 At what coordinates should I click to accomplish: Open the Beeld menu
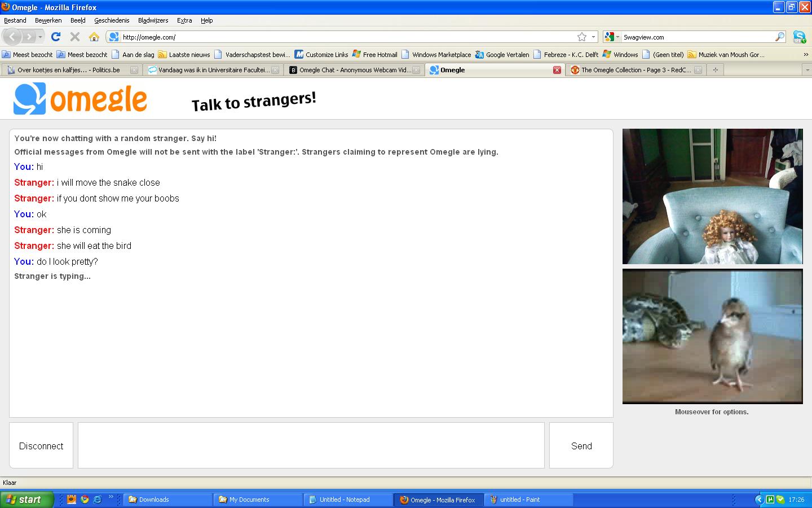tap(78, 20)
